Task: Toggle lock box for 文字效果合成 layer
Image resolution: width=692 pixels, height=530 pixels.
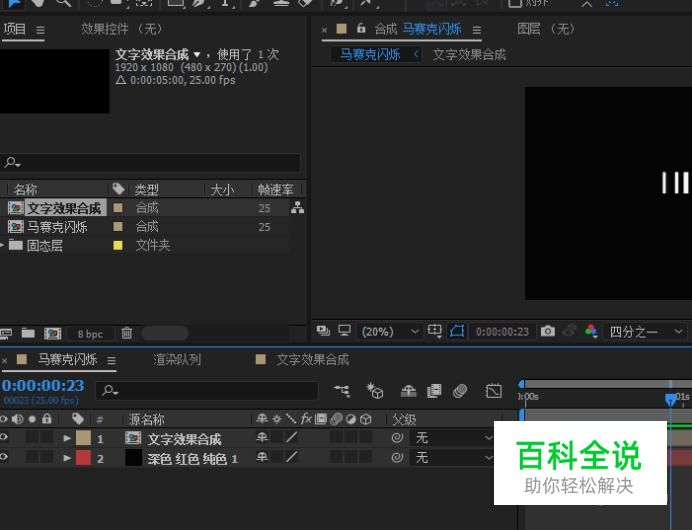Action: (46, 437)
